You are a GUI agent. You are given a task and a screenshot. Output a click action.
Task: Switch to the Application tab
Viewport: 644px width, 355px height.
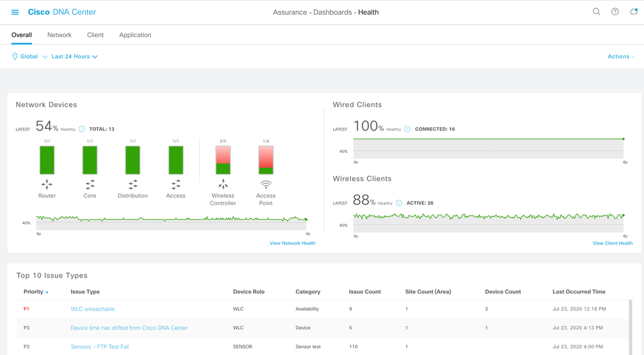(135, 35)
